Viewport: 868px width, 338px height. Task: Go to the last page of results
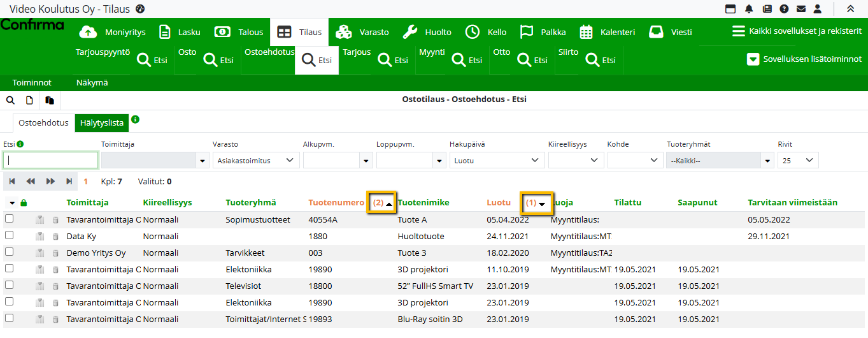click(69, 182)
